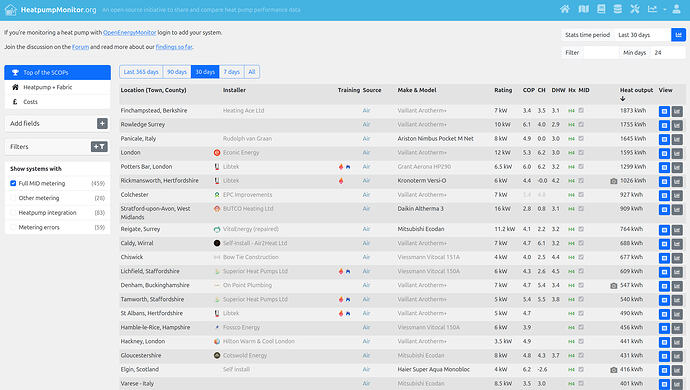The height and width of the screenshot is (390, 690).
Task: Click the Filter text input field
Action: (600, 53)
